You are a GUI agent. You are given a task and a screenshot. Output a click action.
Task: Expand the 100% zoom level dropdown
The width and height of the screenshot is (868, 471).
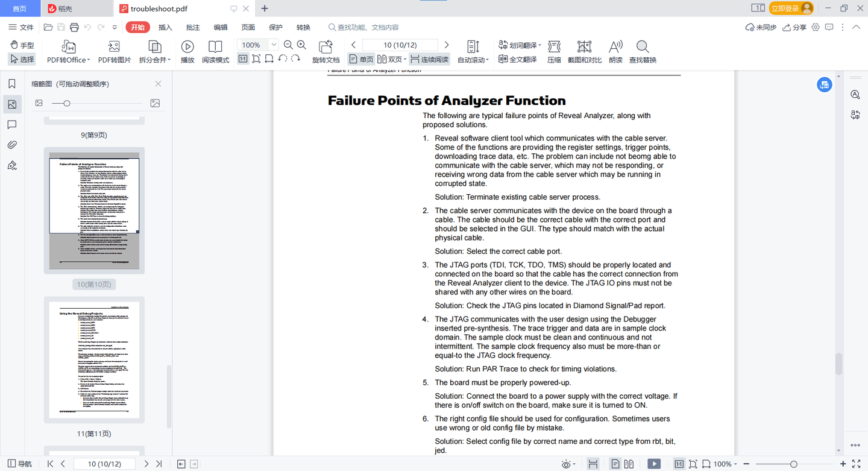point(274,45)
